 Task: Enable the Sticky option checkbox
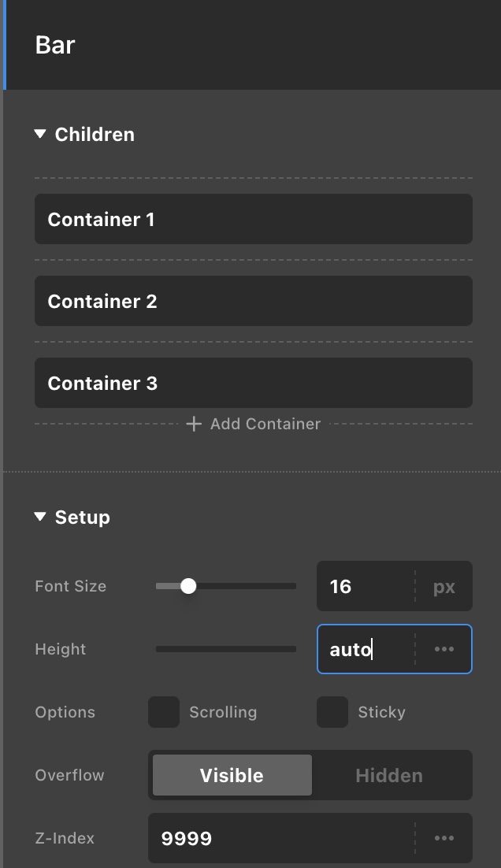click(332, 712)
